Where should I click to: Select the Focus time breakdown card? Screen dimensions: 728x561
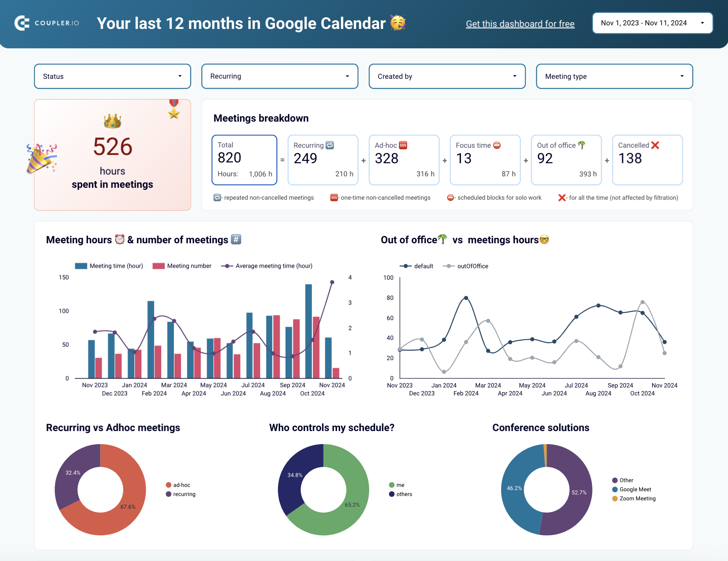point(485,160)
